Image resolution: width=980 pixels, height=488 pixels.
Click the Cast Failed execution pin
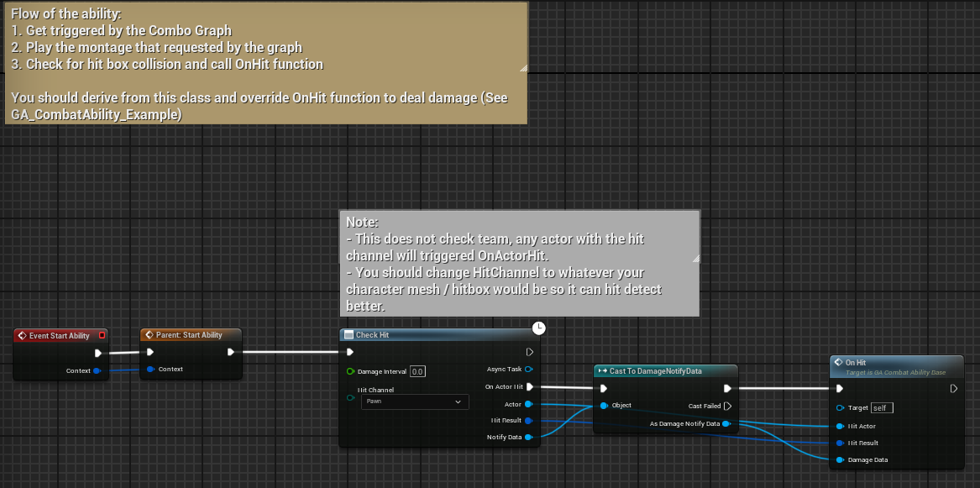[727, 406]
